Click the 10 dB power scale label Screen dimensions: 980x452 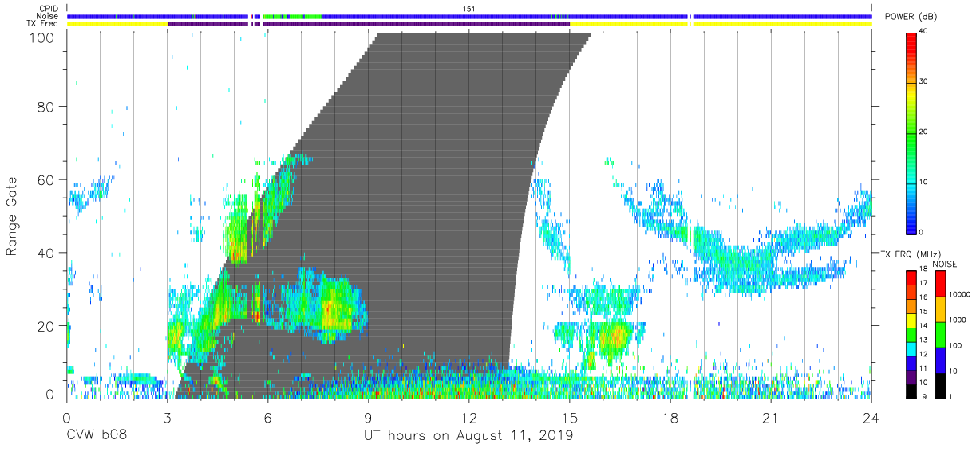coord(923,183)
